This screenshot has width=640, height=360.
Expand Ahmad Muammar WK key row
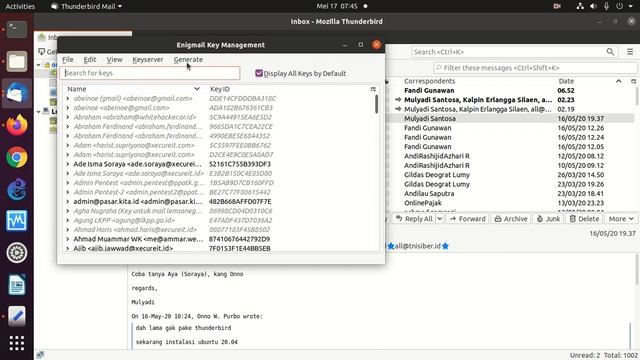click(68, 239)
